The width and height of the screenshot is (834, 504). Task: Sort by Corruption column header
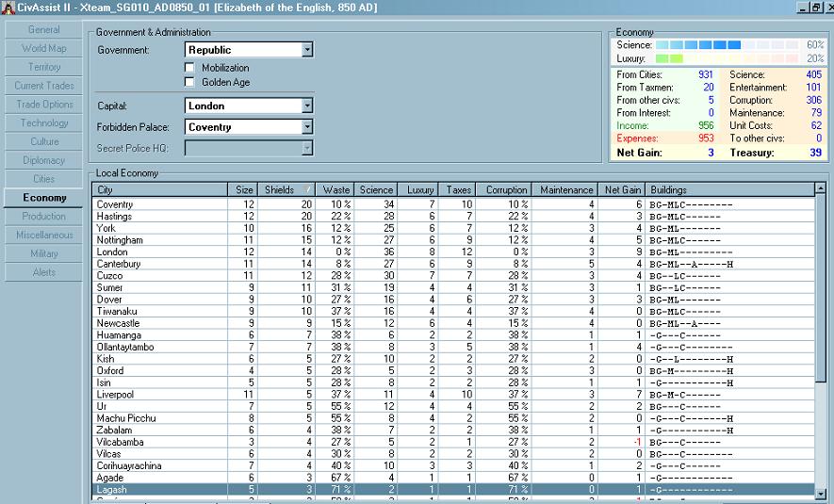[x=504, y=189]
